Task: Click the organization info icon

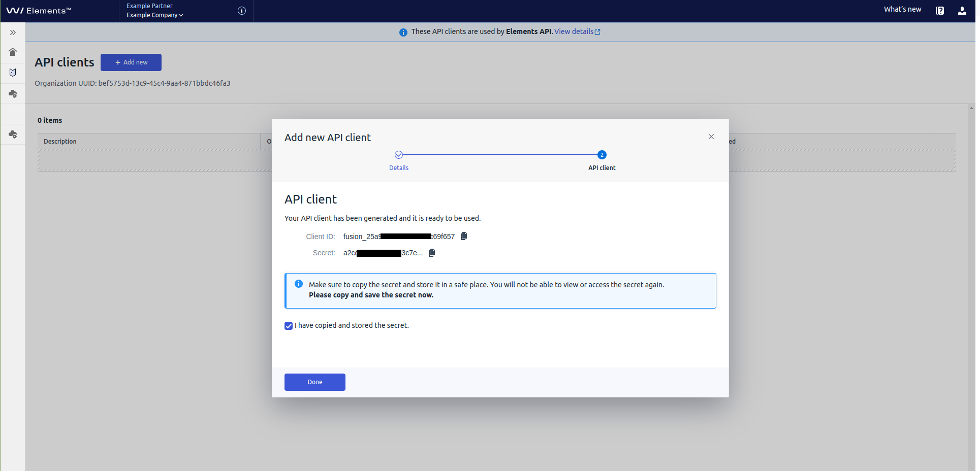Action: [x=242, y=11]
